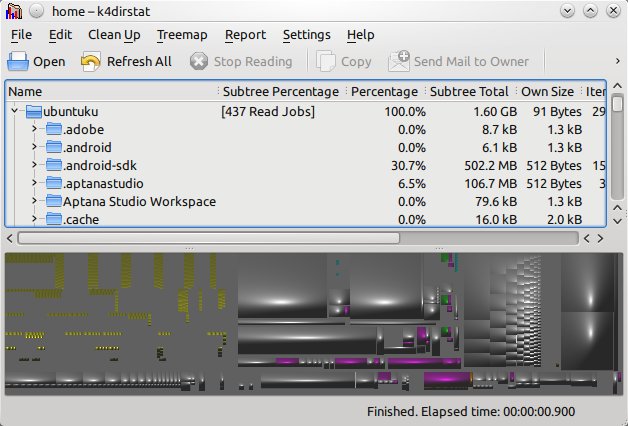Click the k4dirstat app icon in title bar
Image resolution: width=628 pixels, height=426 pixels.
(13, 11)
